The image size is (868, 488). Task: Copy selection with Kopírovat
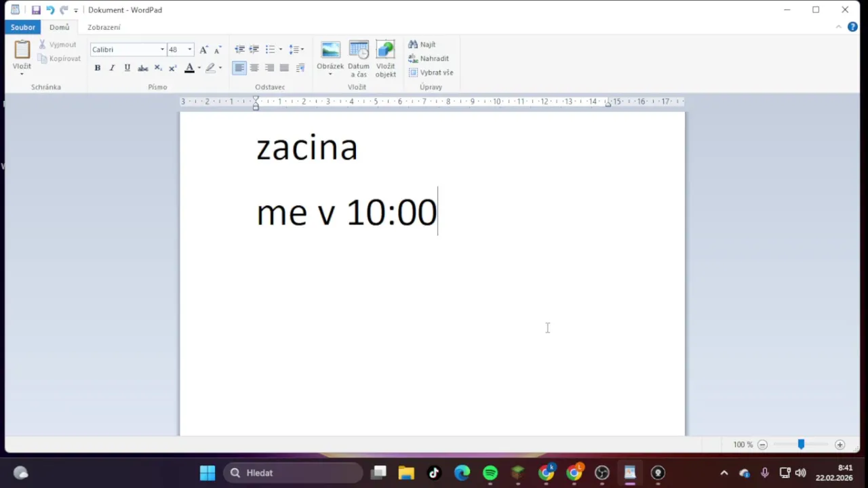(x=60, y=58)
